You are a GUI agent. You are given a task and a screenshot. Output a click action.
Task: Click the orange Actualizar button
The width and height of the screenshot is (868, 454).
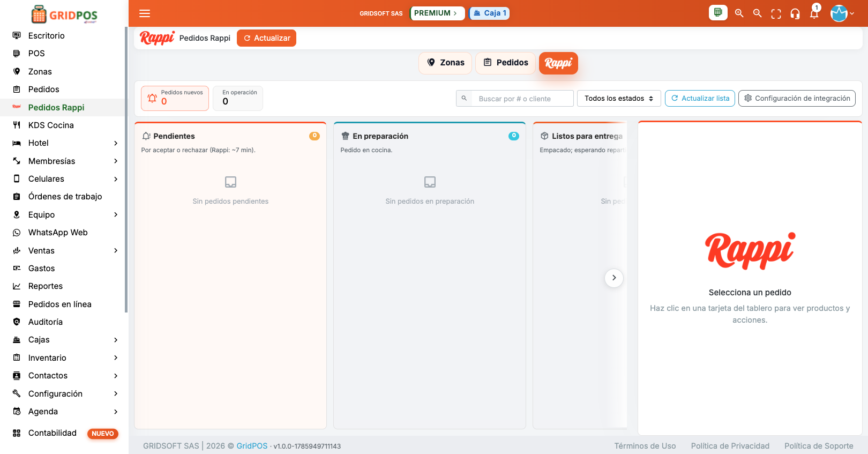[266, 38]
